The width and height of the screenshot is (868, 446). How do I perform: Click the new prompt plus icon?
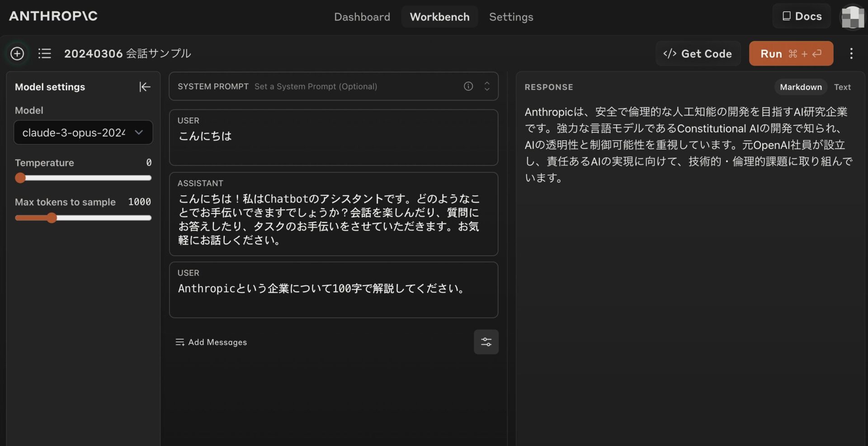coord(17,54)
